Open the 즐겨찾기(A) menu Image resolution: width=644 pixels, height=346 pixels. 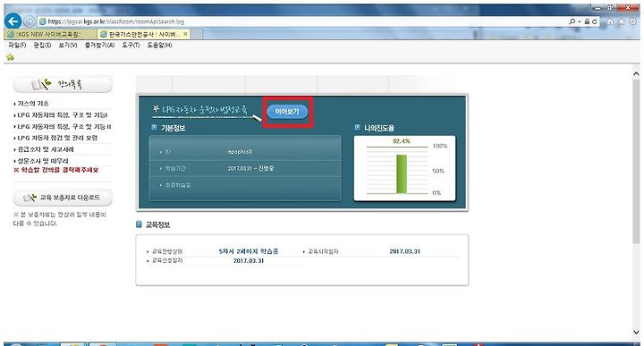pos(99,45)
